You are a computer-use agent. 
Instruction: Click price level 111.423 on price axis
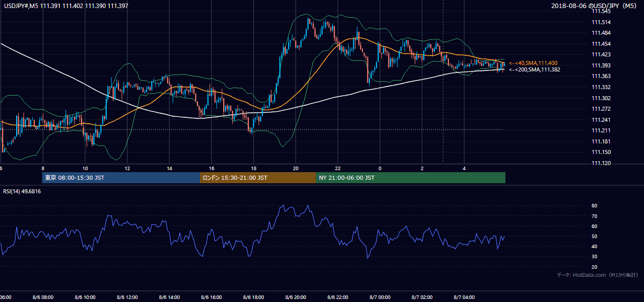click(x=601, y=54)
